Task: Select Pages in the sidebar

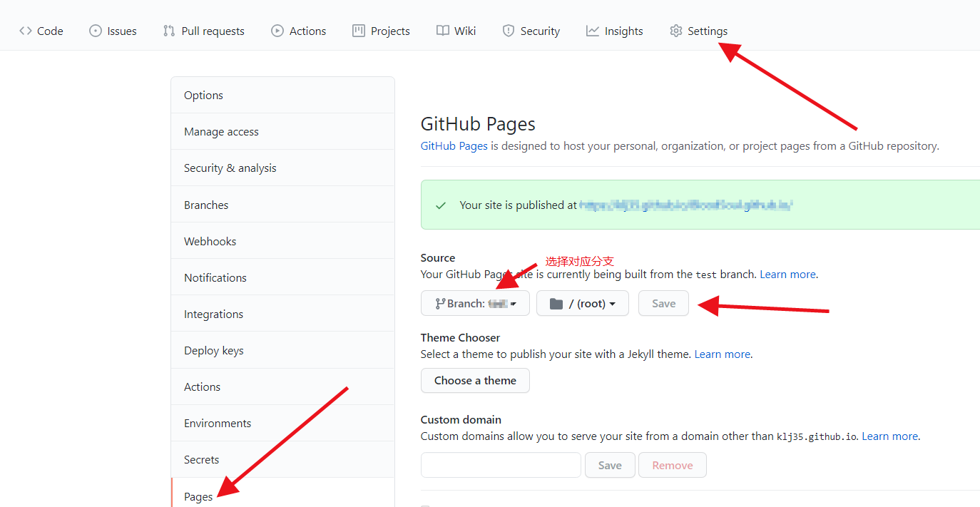Action: [x=282, y=493]
